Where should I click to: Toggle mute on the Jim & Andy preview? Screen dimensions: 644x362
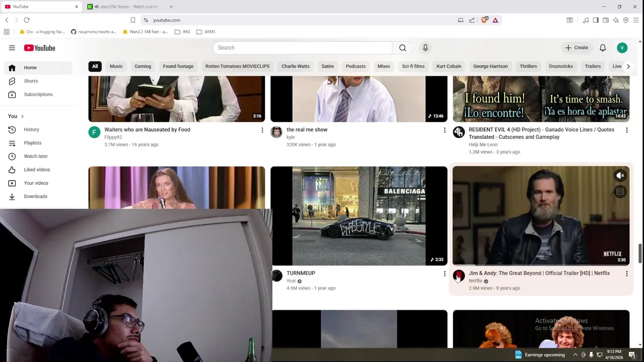point(620,175)
